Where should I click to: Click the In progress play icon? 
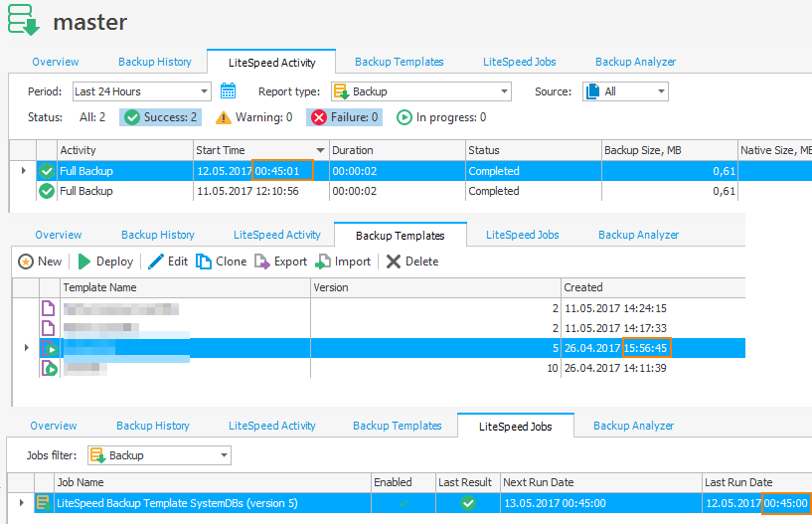(x=404, y=117)
